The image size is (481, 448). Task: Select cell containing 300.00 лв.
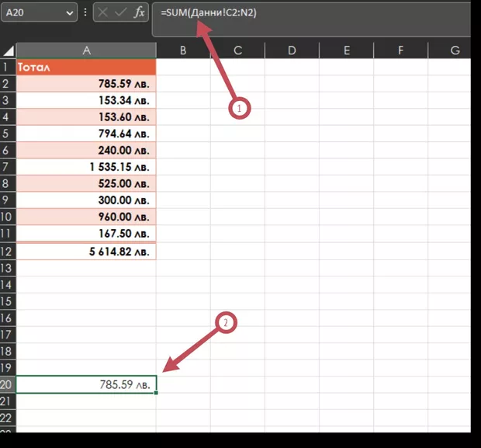click(86, 200)
